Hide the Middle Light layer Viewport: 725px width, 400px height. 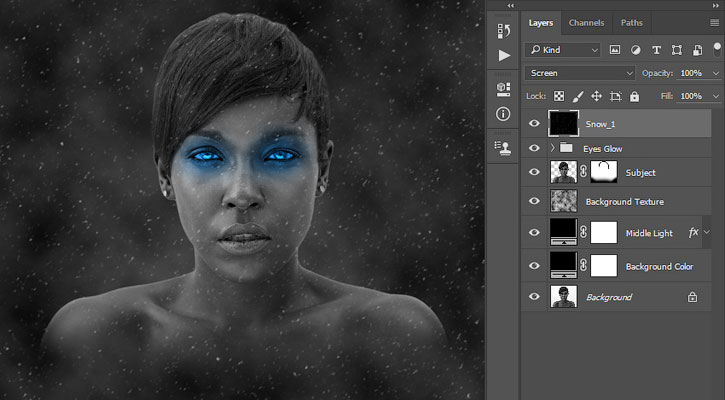534,233
